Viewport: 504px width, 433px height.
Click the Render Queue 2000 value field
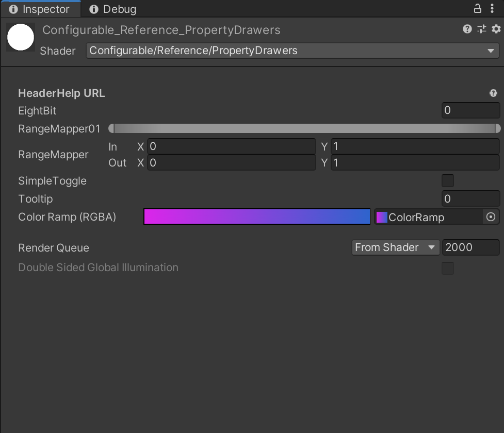click(x=470, y=247)
